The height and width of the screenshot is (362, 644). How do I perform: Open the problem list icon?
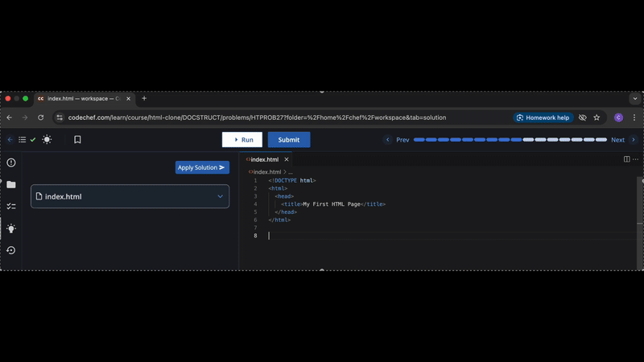click(23, 139)
